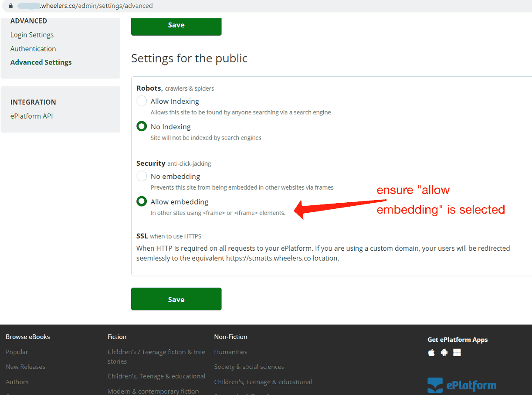Open the Authors footer link
The width and height of the screenshot is (532, 395).
point(17,382)
